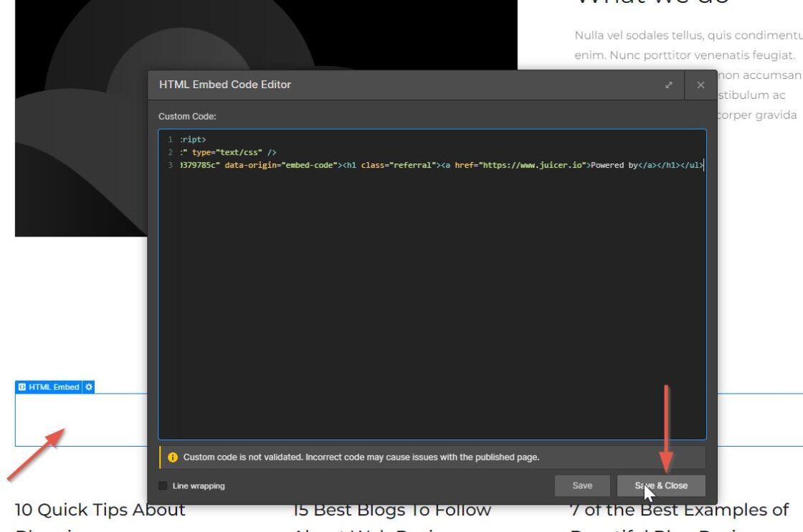Open the HTML Embed settings via gear icon
The height and width of the screenshot is (532, 803).
click(87, 386)
